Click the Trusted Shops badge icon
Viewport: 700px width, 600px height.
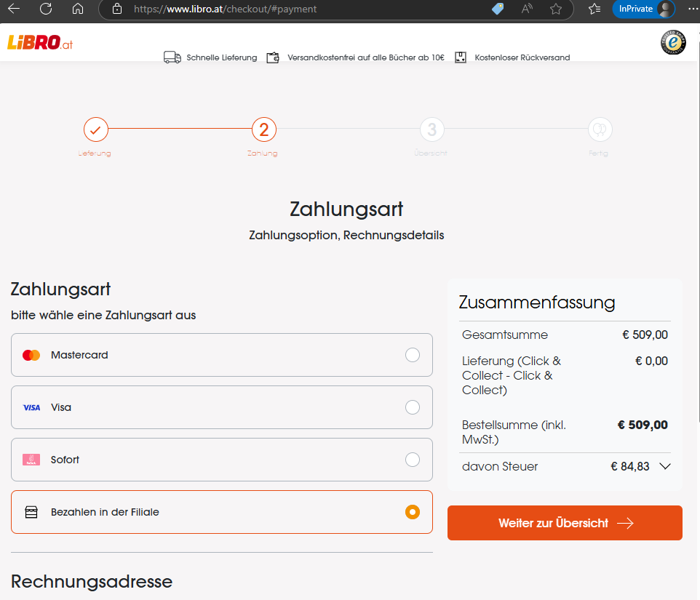pyautogui.click(x=673, y=43)
